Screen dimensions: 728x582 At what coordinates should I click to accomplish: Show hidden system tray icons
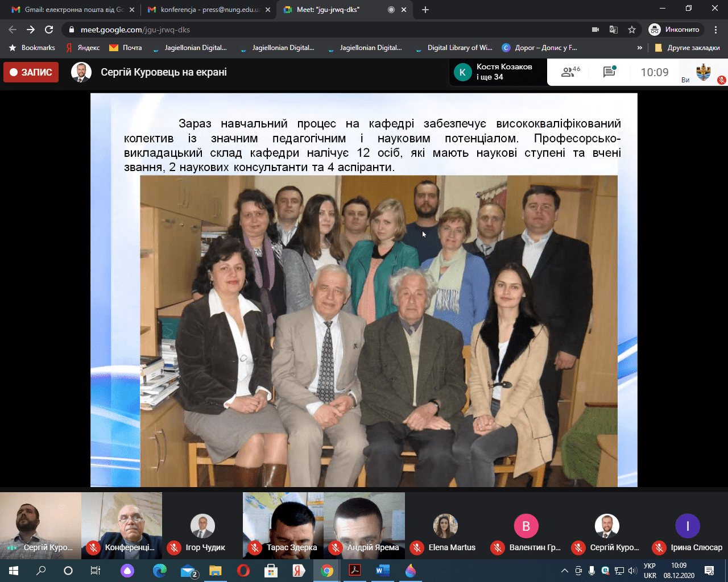click(564, 571)
